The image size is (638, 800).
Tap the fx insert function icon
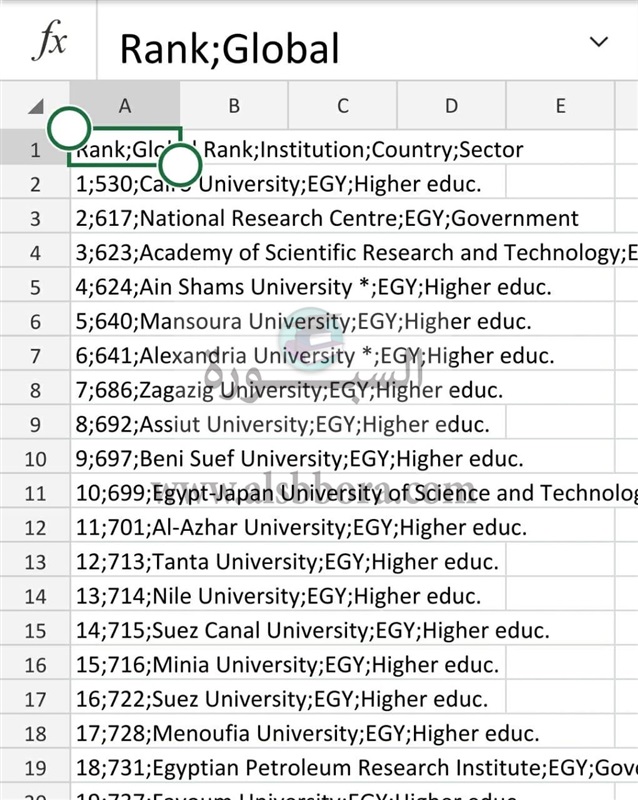pyautogui.click(x=49, y=42)
